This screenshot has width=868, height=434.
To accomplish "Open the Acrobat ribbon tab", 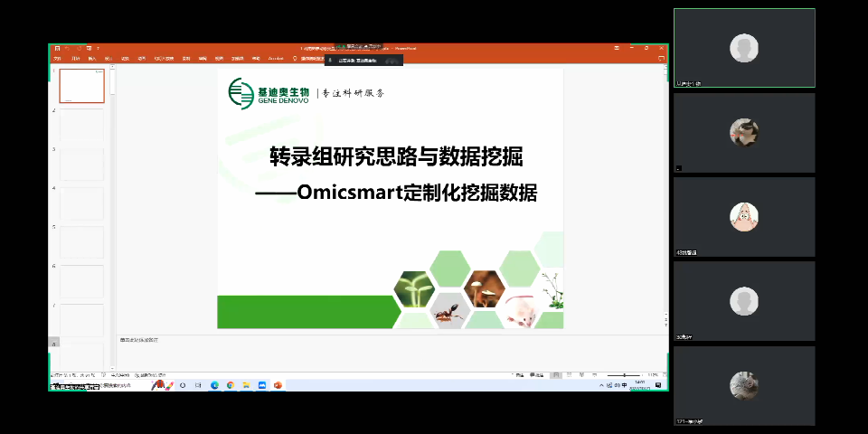I will click(x=276, y=58).
